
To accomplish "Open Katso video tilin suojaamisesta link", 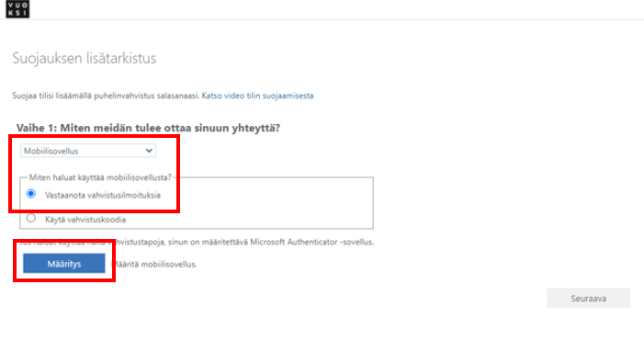I will point(257,96).
